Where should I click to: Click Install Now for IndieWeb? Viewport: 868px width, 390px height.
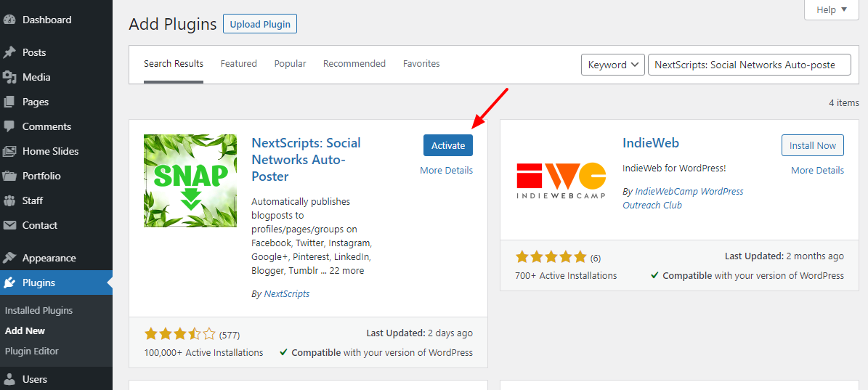(813, 145)
